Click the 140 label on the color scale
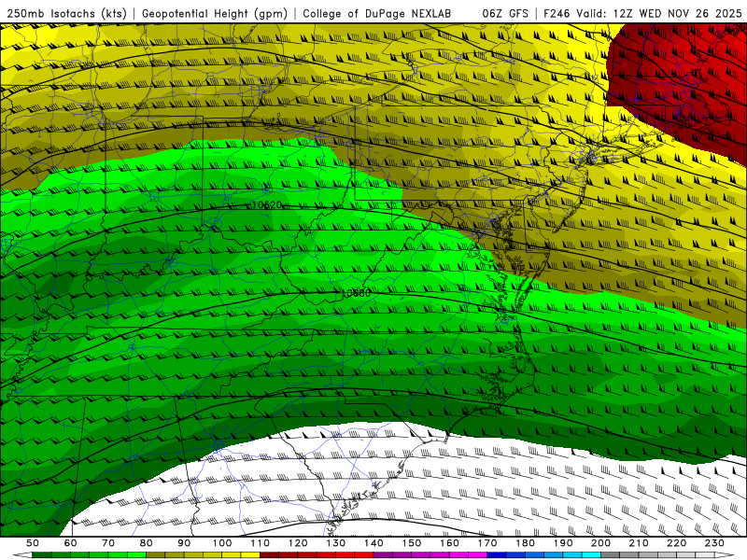 click(x=373, y=543)
